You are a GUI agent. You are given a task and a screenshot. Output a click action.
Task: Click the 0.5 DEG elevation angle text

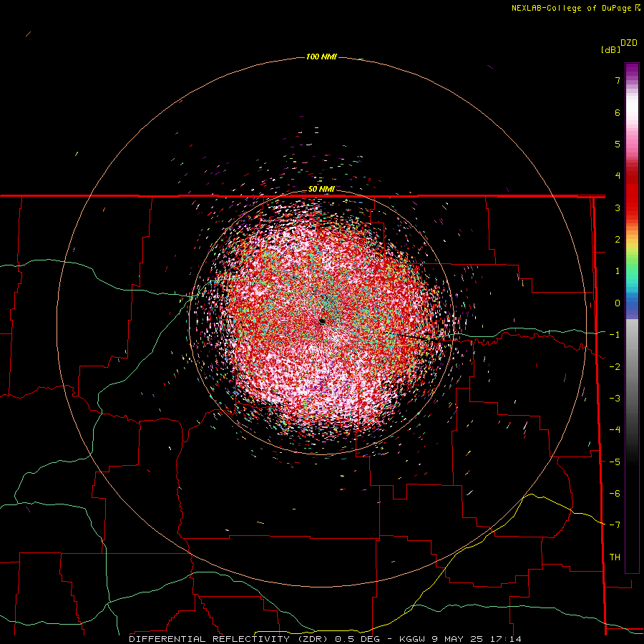357,639
